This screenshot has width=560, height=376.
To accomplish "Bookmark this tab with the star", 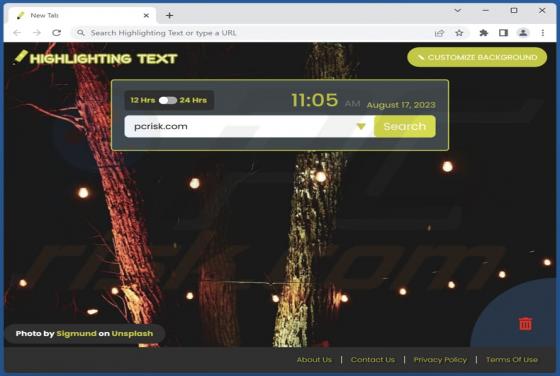I will pyautogui.click(x=459, y=33).
